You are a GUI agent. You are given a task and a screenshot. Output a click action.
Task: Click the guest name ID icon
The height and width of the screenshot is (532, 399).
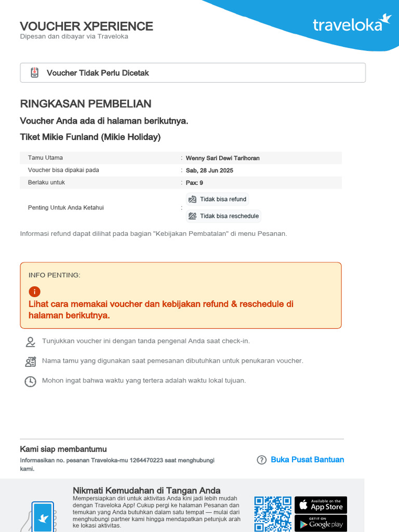[x=31, y=362]
